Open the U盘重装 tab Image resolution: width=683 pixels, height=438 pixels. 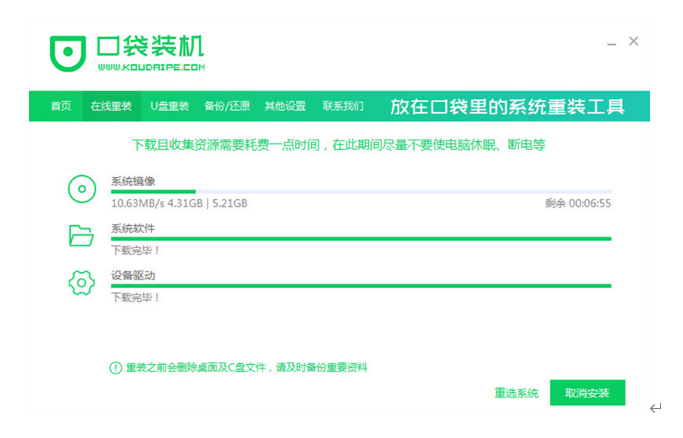[x=170, y=106]
